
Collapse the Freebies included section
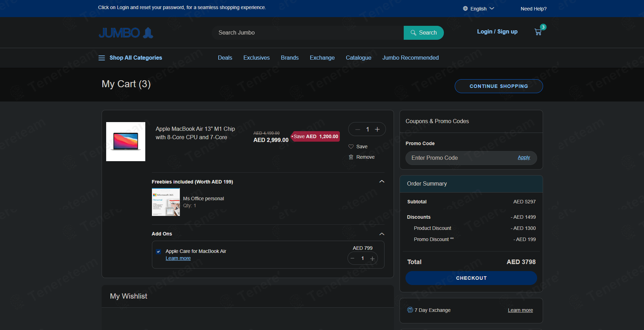click(x=382, y=181)
